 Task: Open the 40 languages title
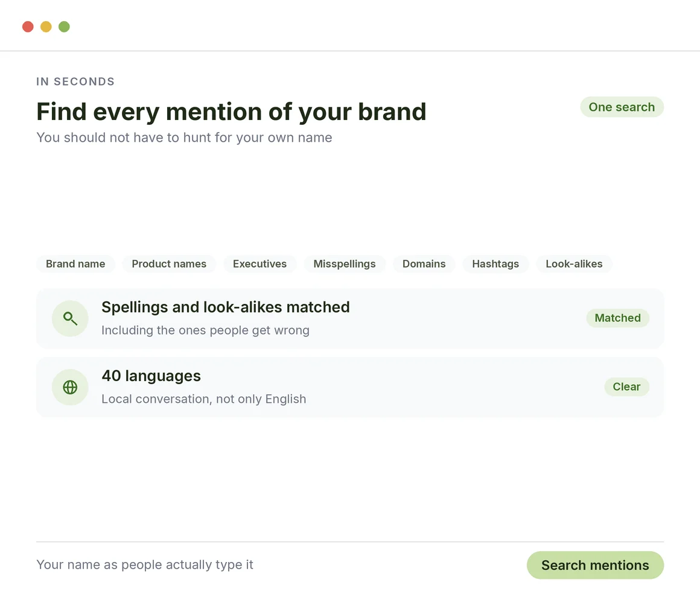pyautogui.click(x=151, y=376)
